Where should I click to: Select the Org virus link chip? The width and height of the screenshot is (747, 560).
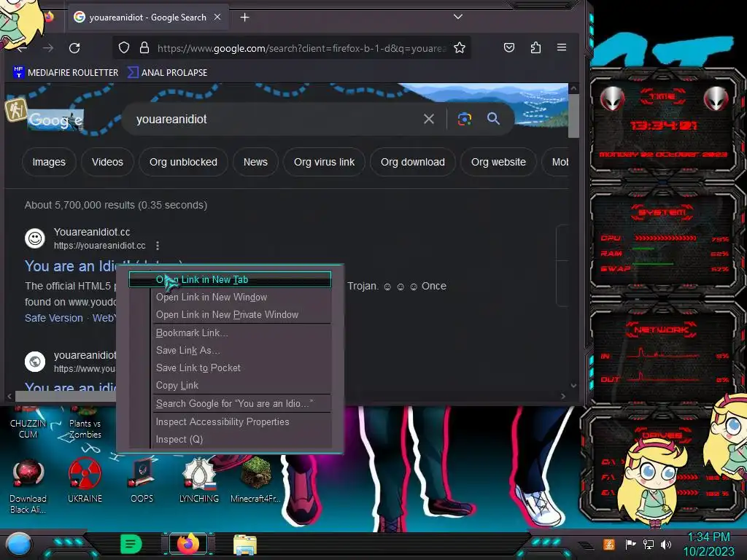click(324, 162)
